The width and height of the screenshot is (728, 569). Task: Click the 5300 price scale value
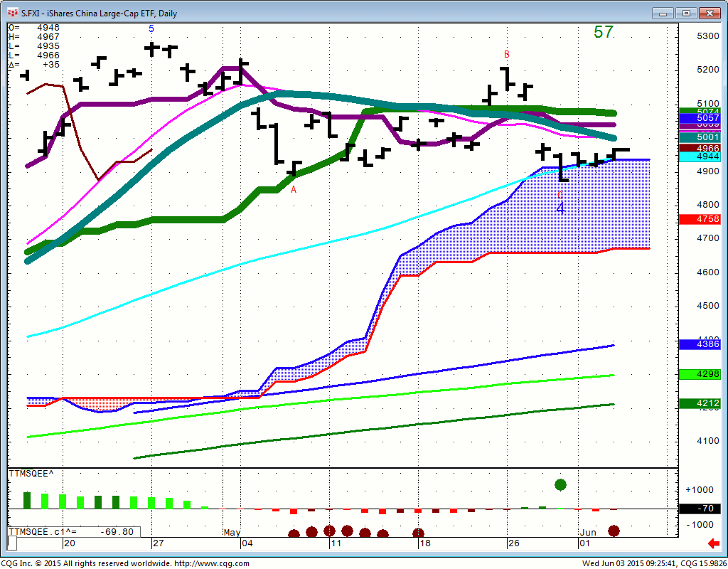click(708, 36)
